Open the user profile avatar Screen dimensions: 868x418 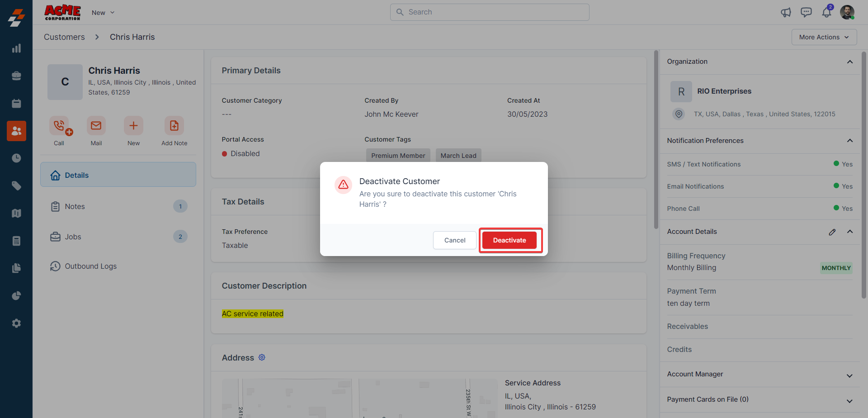[x=847, y=12]
